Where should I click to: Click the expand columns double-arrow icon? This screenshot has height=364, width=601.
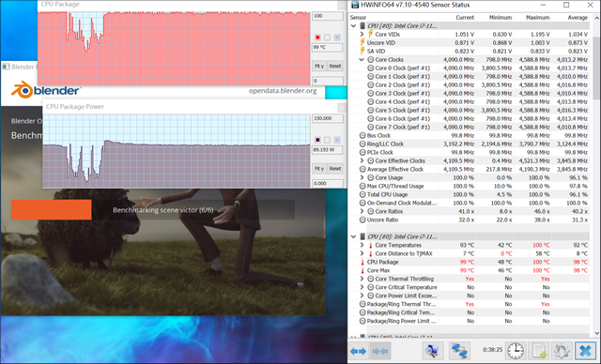(x=358, y=351)
